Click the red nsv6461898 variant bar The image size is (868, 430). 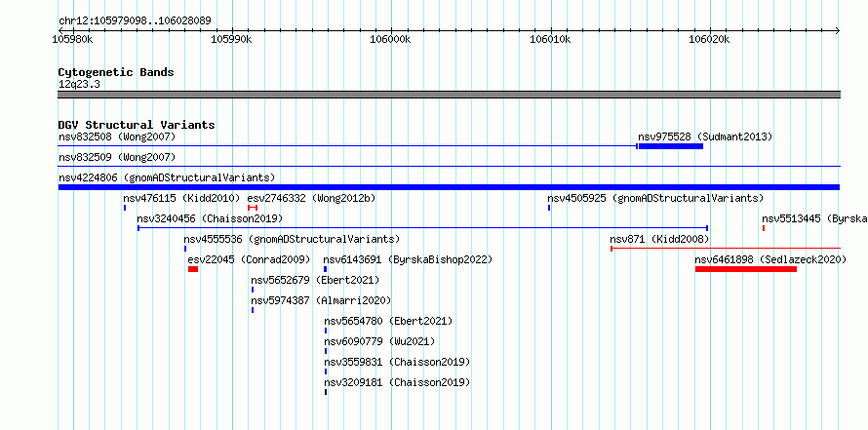[746, 269]
